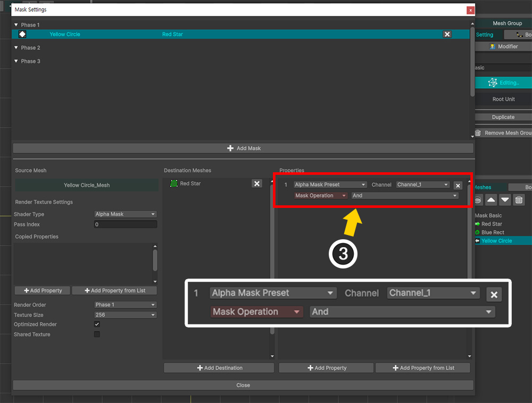Viewport: 532px width, 403px height.
Task: Toggle the Optimized Render checkbox
Action: pyautogui.click(x=97, y=324)
